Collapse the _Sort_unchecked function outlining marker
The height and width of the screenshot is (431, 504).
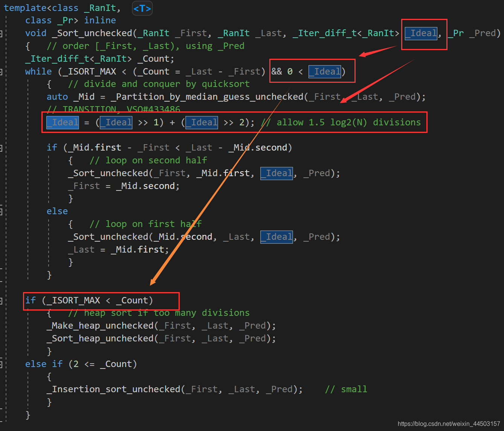tap(1, 34)
